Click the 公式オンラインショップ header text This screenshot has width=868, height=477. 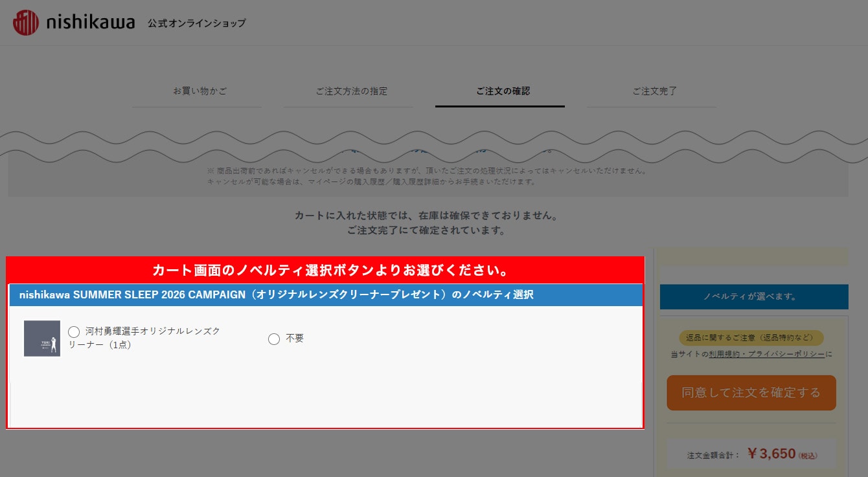pos(196,23)
